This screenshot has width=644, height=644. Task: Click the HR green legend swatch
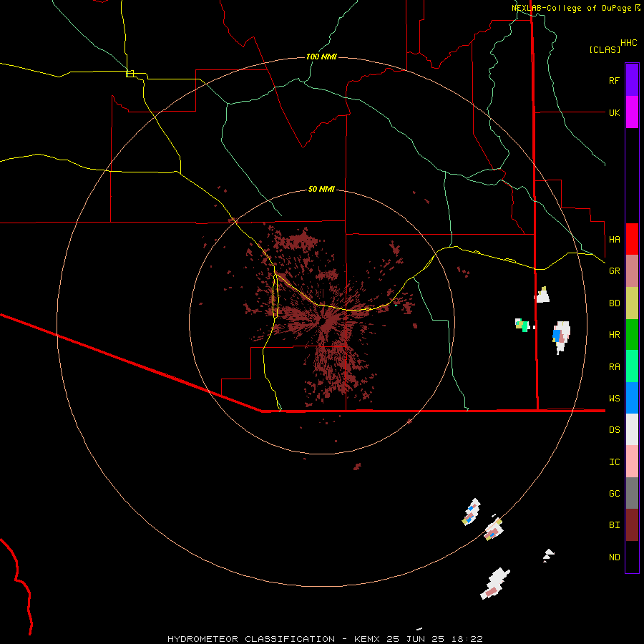point(632,335)
